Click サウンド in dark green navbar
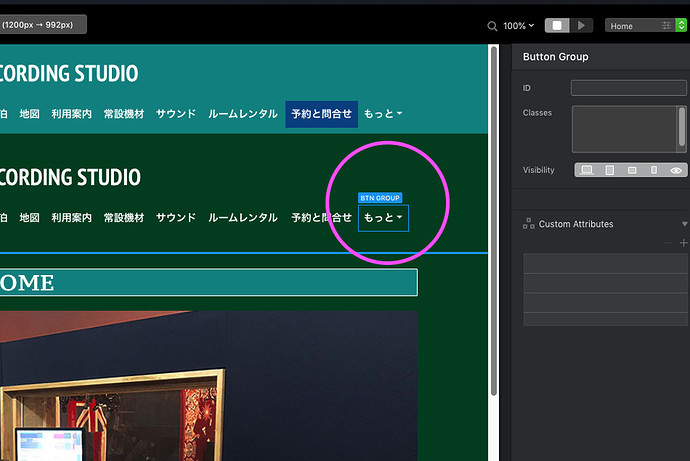The width and height of the screenshot is (690, 461). tap(176, 218)
